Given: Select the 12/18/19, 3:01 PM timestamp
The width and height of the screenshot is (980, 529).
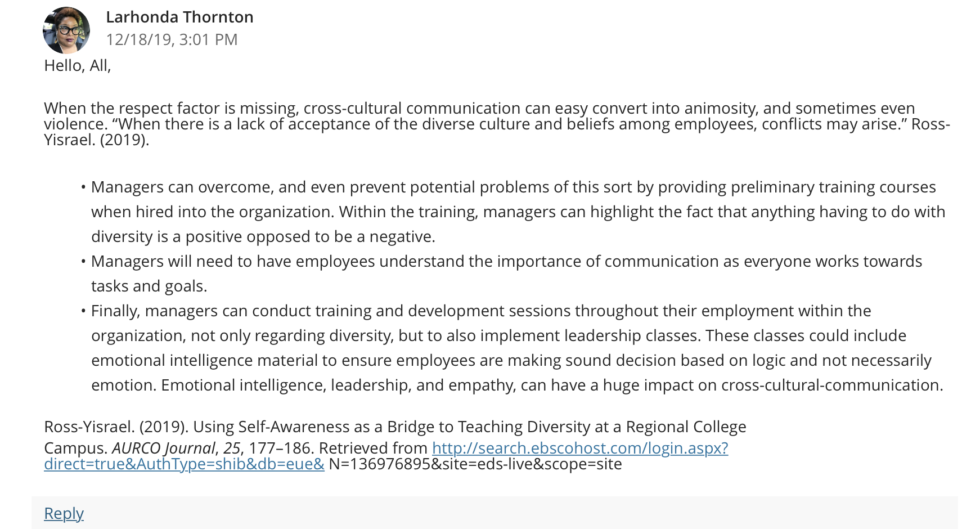Looking at the screenshot, I should [172, 39].
